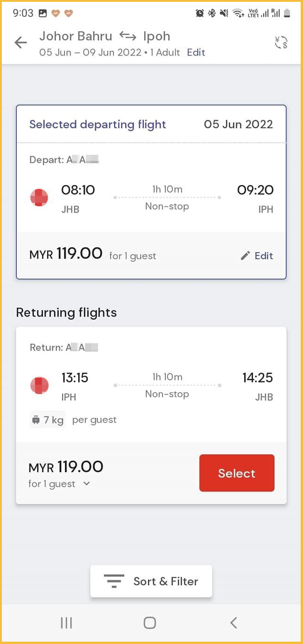The image size is (303, 644).
Task: Tap the back arrow in header
Action: coord(21,43)
